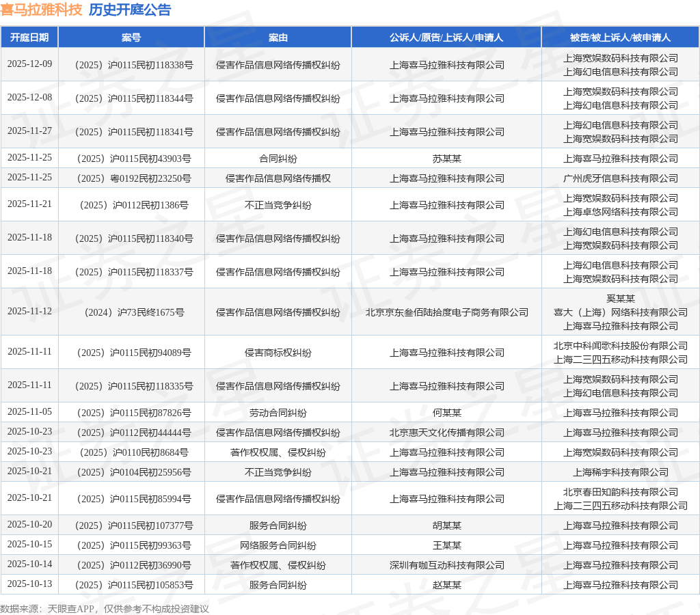Image resolution: width=700 pixels, height=615 pixels.
Task: Select date cell 2025-10-20
Action: pyautogui.click(x=29, y=524)
